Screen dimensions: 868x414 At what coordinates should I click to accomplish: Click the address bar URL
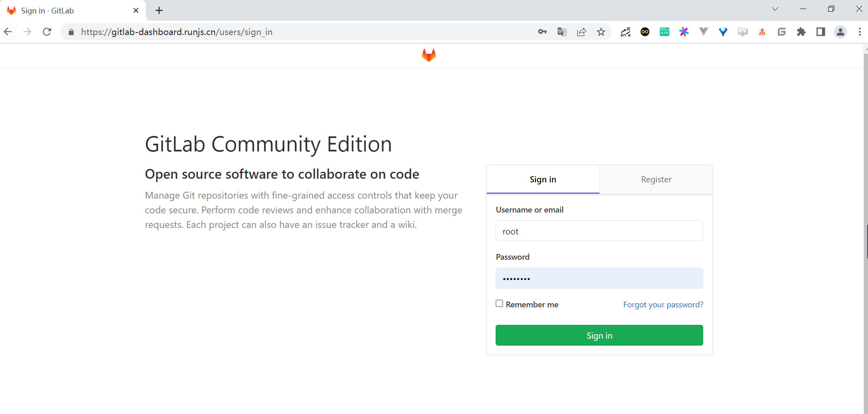tap(177, 32)
